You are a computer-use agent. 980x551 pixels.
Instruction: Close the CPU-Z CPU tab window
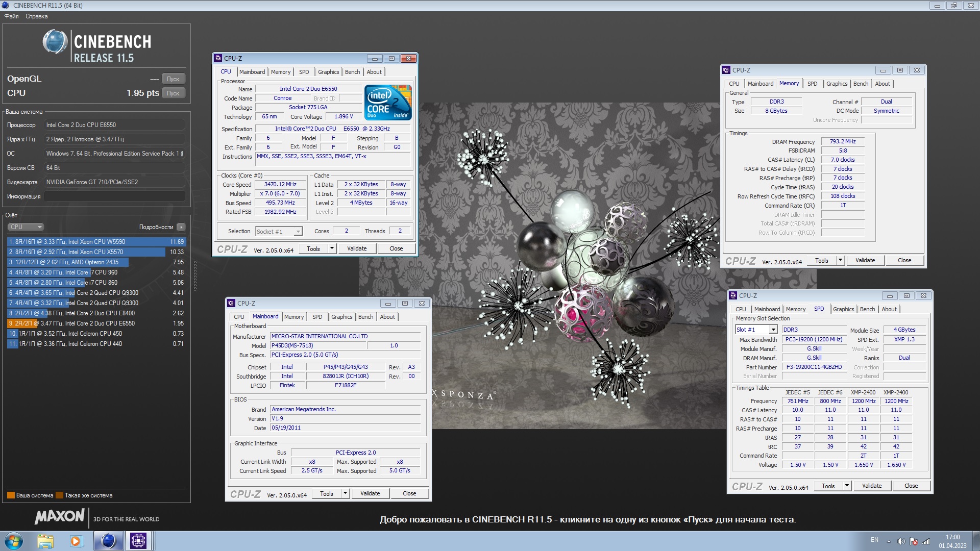tap(408, 58)
